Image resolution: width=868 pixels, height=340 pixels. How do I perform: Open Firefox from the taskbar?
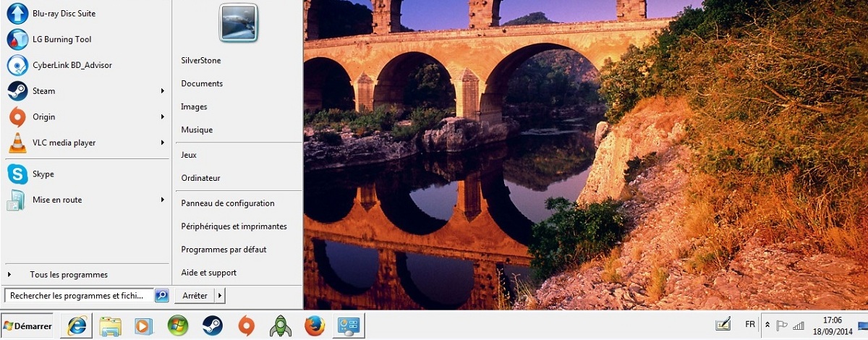click(314, 326)
